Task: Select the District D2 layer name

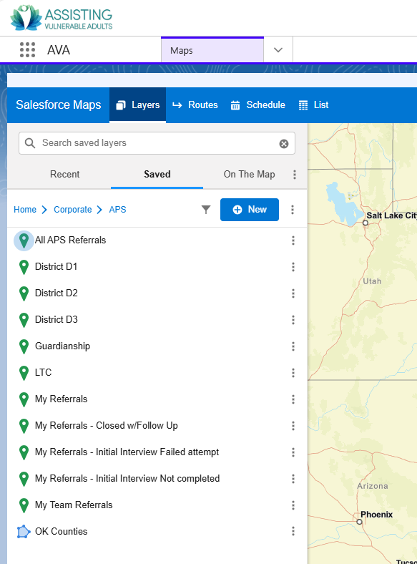Action: tap(56, 293)
